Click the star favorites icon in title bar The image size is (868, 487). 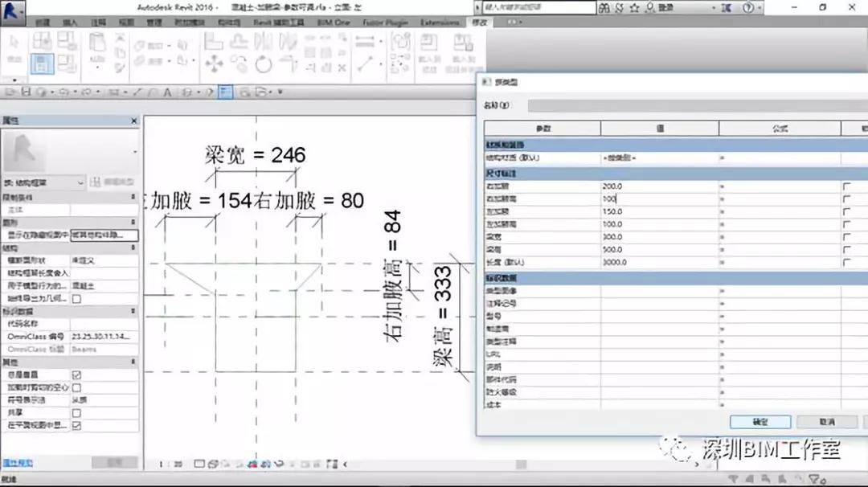click(x=634, y=8)
